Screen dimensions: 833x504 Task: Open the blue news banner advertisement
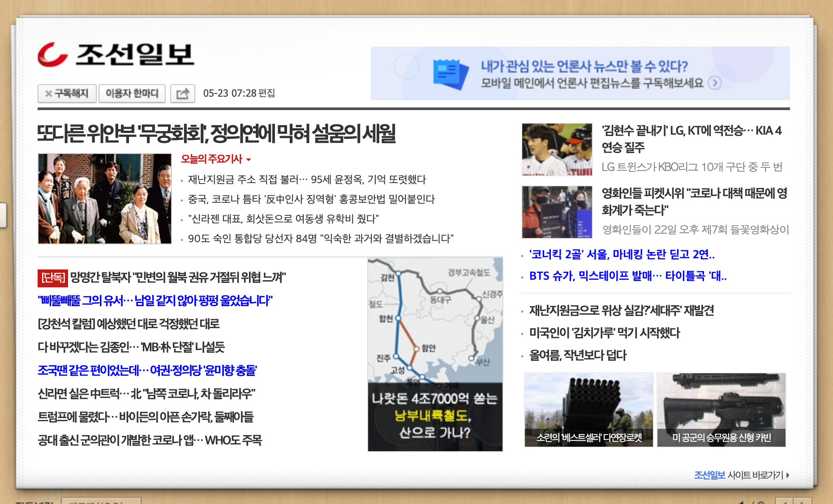(580, 73)
